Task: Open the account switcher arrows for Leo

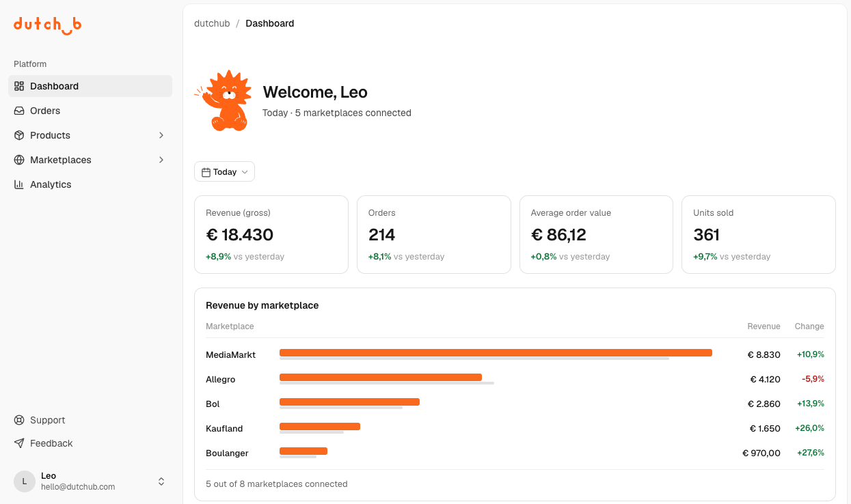Action: (161, 481)
